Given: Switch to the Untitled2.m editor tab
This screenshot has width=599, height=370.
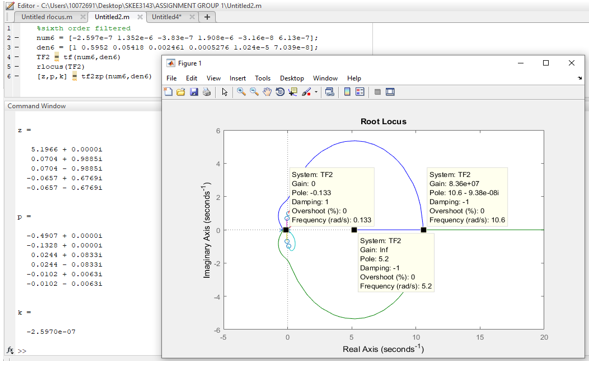Looking at the screenshot, I should [112, 17].
